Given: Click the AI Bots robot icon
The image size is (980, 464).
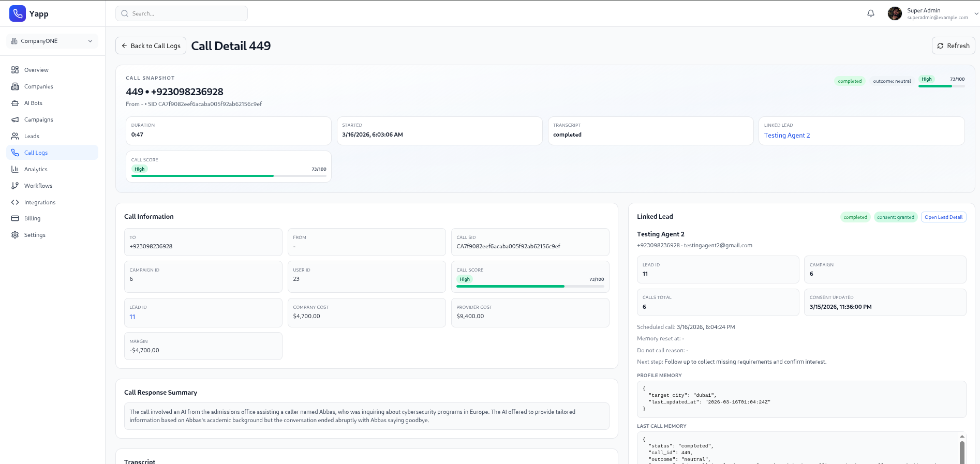Looking at the screenshot, I should pyautogui.click(x=15, y=103).
